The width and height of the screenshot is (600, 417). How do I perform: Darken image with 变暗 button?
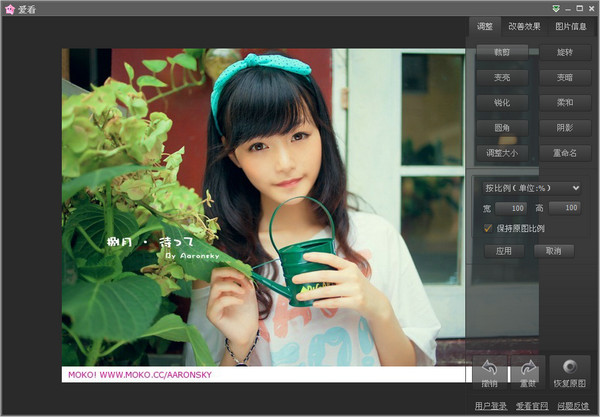click(565, 78)
